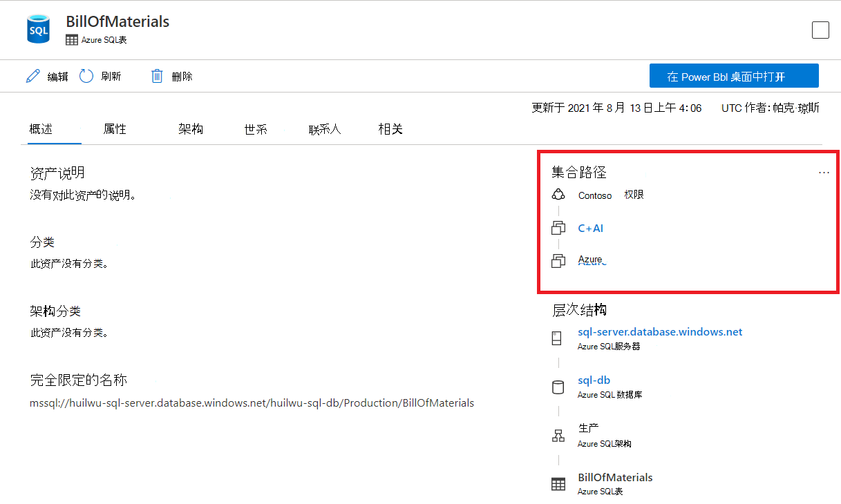Click 在 Power BI 桌面中打开 button
Image resolution: width=841 pixels, height=504 pixels.
click(733, 75)
